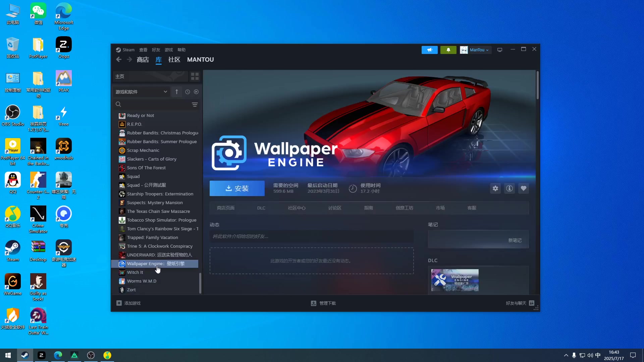Open the 查看 menu
Image resolution: width=644 pixels, height=362 pixels.
143,50
